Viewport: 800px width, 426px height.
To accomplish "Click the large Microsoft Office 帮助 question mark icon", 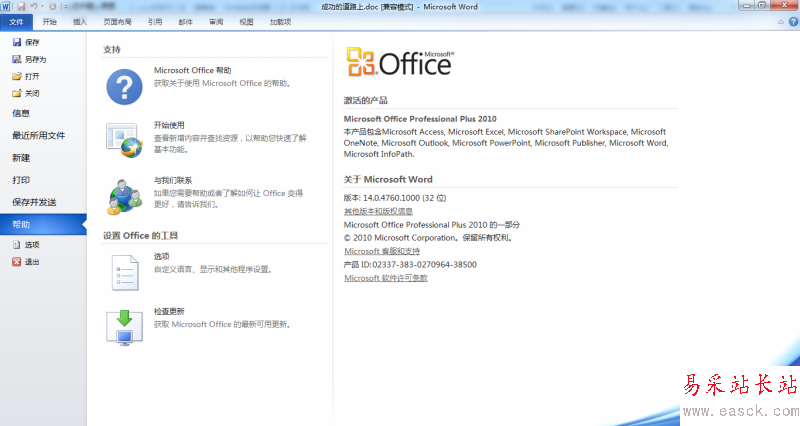I will point(124,87).
